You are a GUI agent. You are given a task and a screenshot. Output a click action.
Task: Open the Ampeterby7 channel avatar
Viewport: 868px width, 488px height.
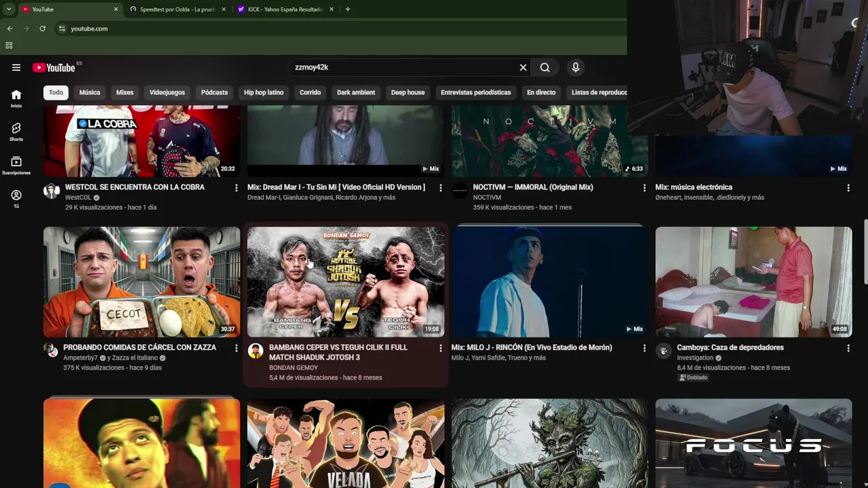tap(52, 350)
